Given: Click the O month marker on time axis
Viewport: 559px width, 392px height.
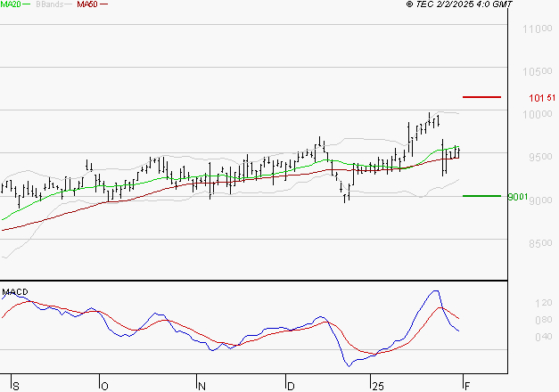Looking at the screenshot, I should (104, 387).
